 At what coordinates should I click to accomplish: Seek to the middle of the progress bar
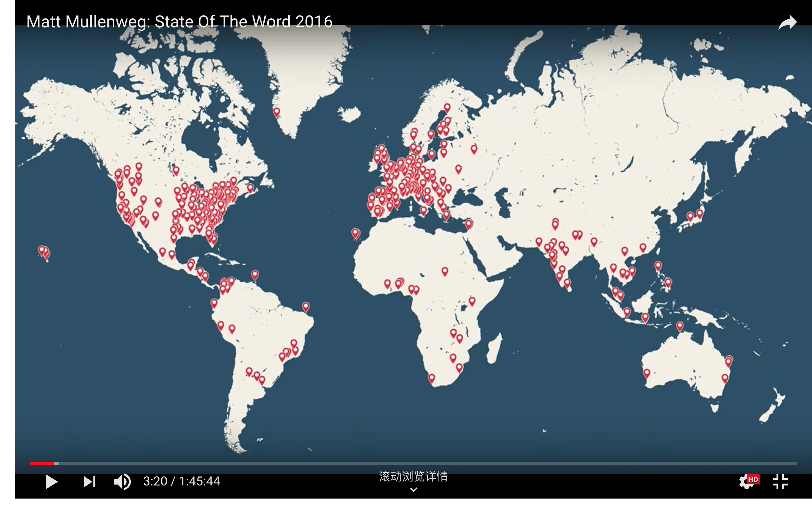pos(413,463)
